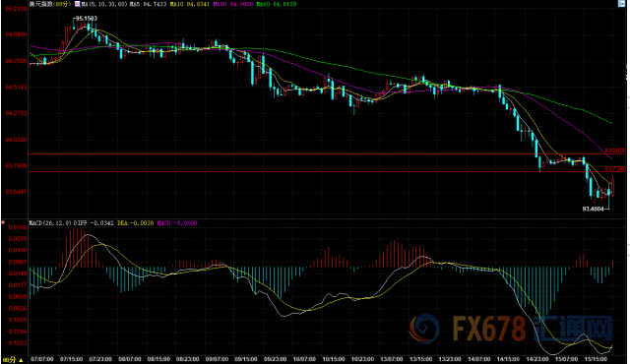Viewport: 630px width, 364px height.
Task: Click the MA indicator settings icon
Action: tap(77, 4)
